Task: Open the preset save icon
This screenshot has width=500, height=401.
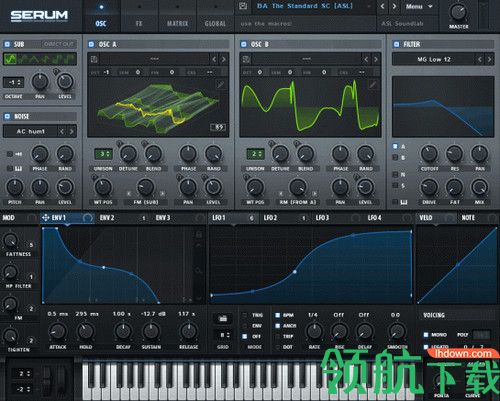Action: pos(243,6)
